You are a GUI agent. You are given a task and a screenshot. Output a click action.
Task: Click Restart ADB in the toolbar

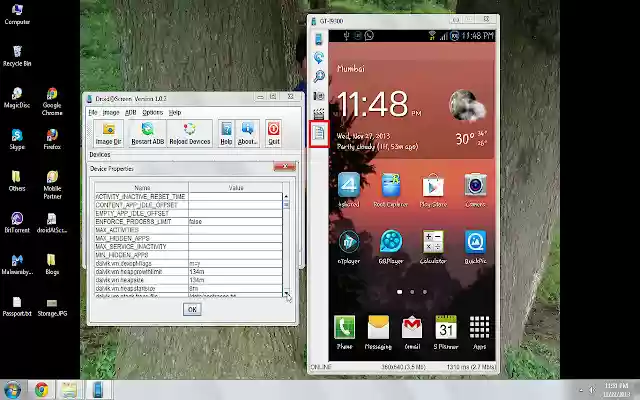[148, 133]
